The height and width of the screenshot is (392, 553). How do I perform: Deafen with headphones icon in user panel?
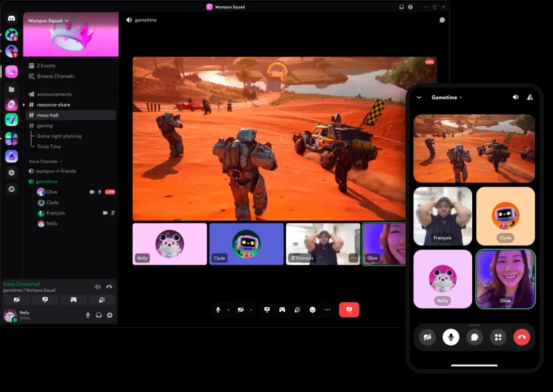(99, 315)
